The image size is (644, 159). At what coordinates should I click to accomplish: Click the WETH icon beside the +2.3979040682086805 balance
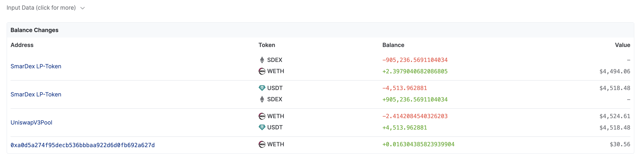tap(262, 71)
